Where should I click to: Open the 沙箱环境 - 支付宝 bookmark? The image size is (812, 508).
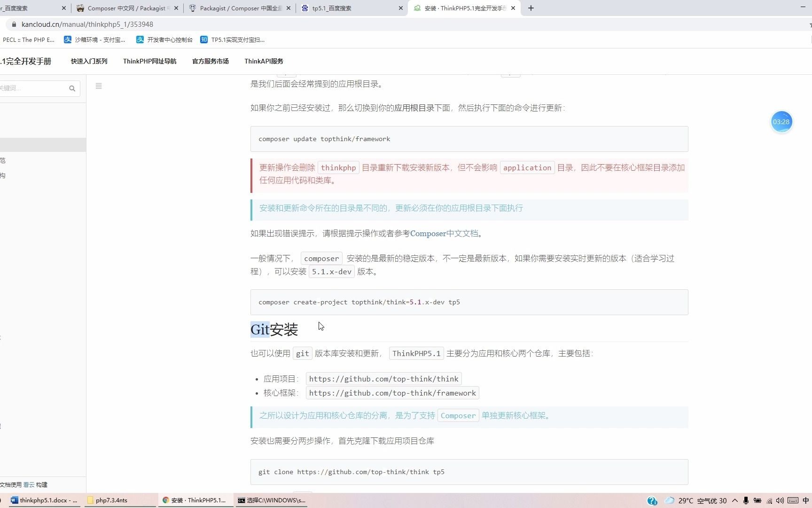tap(94, 40)
